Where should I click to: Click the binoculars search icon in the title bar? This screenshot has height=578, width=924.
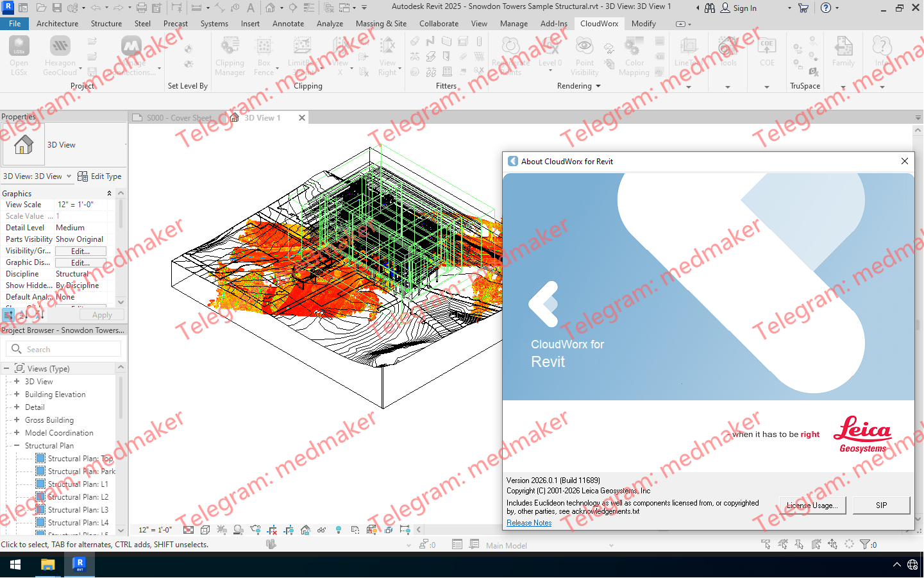pos(710,8)
